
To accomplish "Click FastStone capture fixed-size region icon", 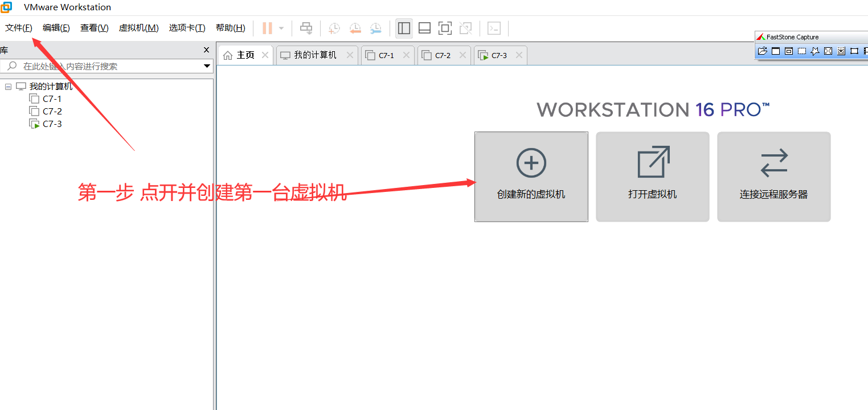I will point(854,51).
